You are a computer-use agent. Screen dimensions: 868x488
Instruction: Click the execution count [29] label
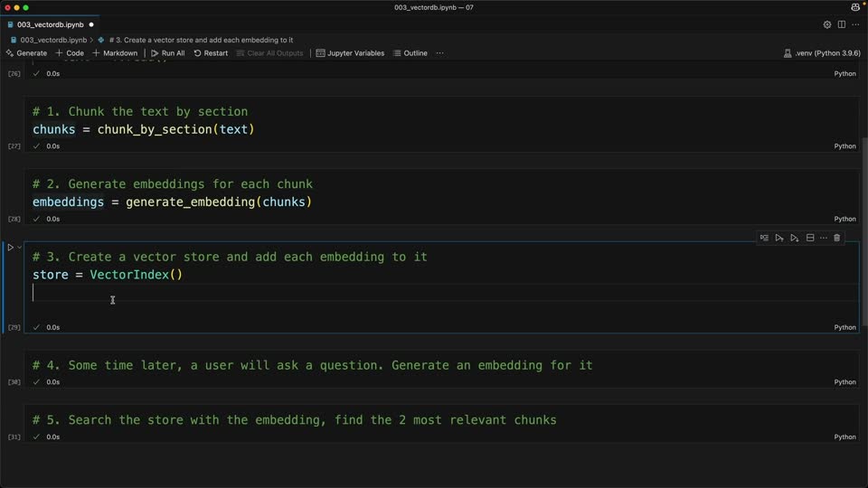tap(14, 327)
